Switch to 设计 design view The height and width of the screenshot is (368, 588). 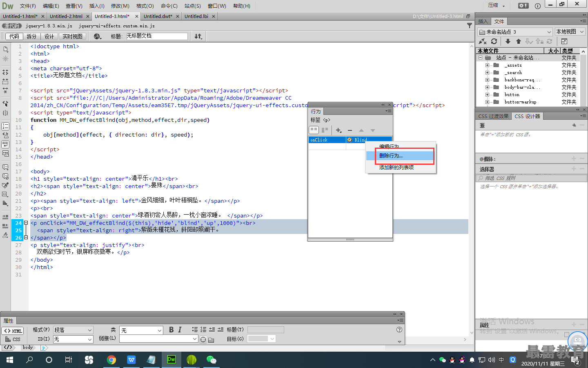tap(49, 36)
